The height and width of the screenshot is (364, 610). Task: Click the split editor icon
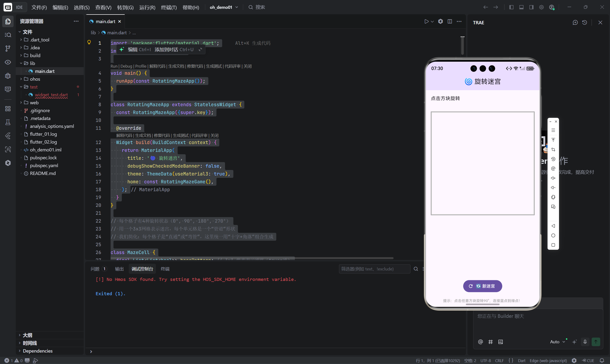[x=450, y=22]
